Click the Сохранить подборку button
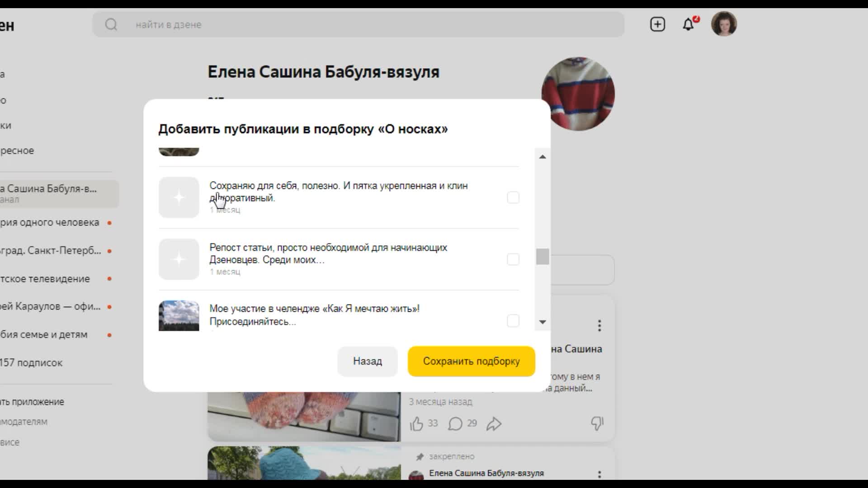This screenshot has width=868, height=488. click(472, 361)
